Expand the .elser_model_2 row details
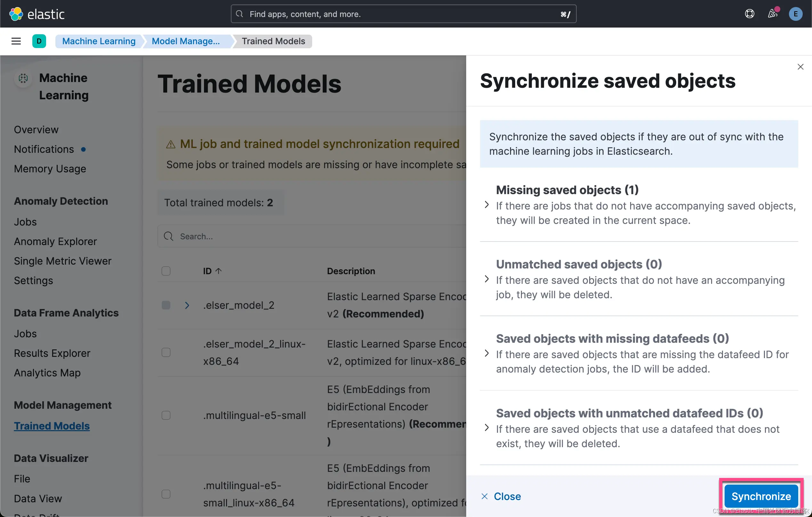 (x=187, y=305)
